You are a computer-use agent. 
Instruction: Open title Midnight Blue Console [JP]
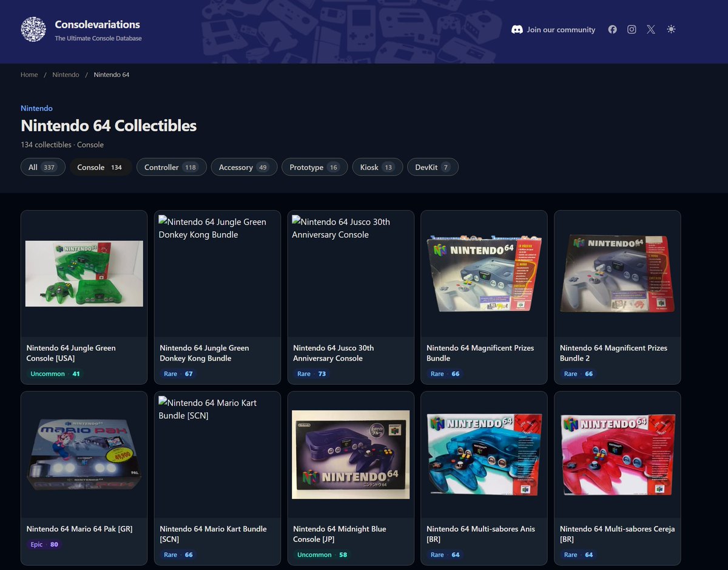[340, 534]
